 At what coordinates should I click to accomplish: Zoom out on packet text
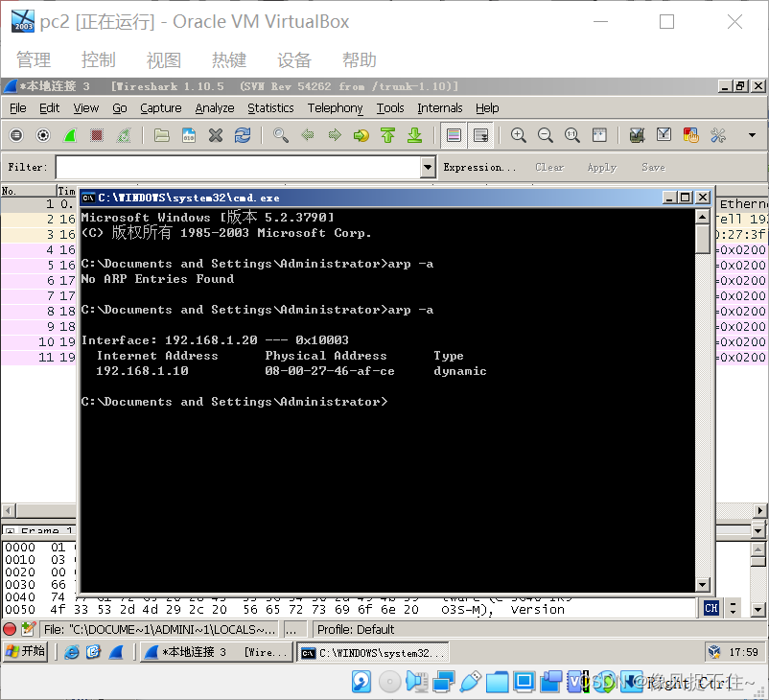point(546,135)
